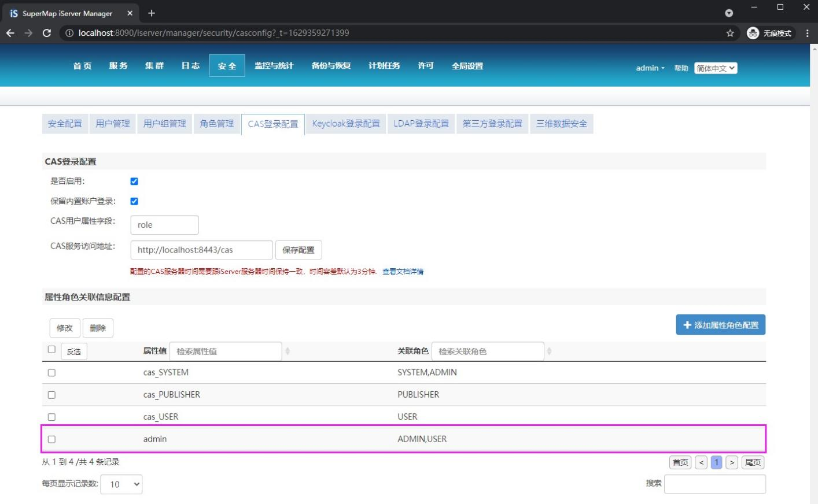Click the site info icon in address bar

(69, 33)
